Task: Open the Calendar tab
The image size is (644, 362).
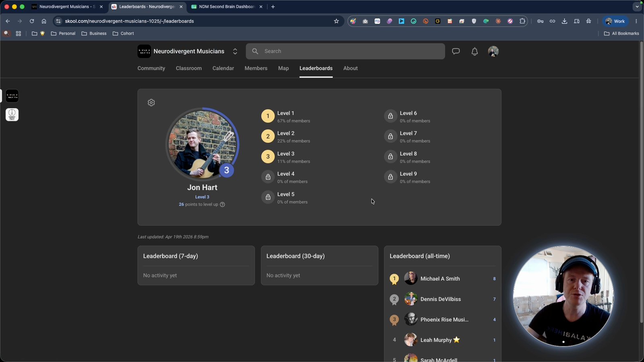Action: tap(223, 68)
